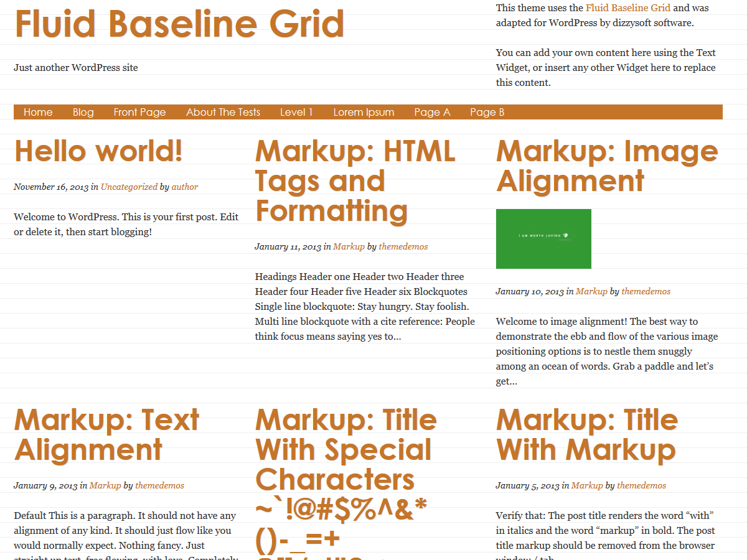Open the Level 1 menu item

coord(296,112)
